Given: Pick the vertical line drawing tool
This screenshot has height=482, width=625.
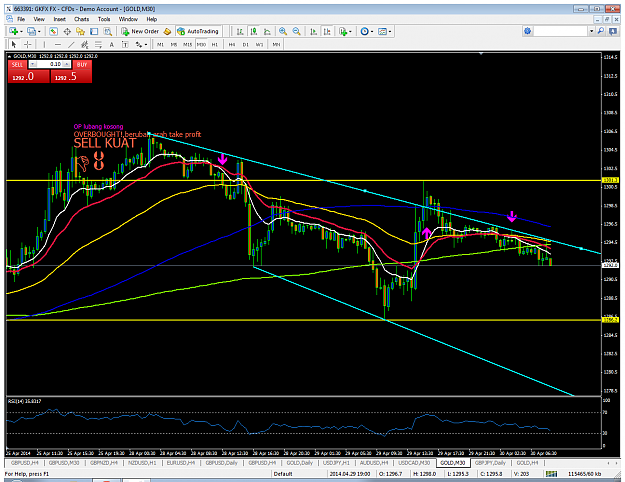Looking at the screenshot, I should click(x=44, y=44).
